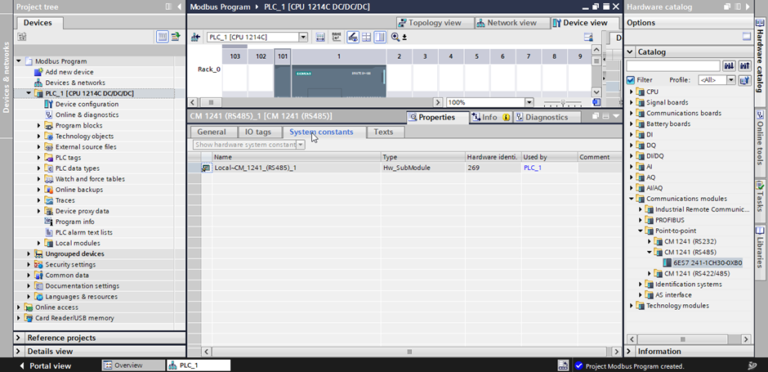Screen dimensions: 768x372
Task: Switch to Device view tab
Action: pos(585,23)
